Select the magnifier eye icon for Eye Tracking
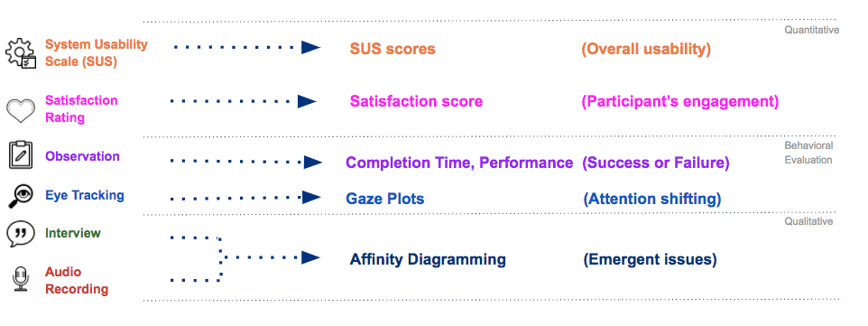This screenshot has height=326, width=868. tap(21, 196)
